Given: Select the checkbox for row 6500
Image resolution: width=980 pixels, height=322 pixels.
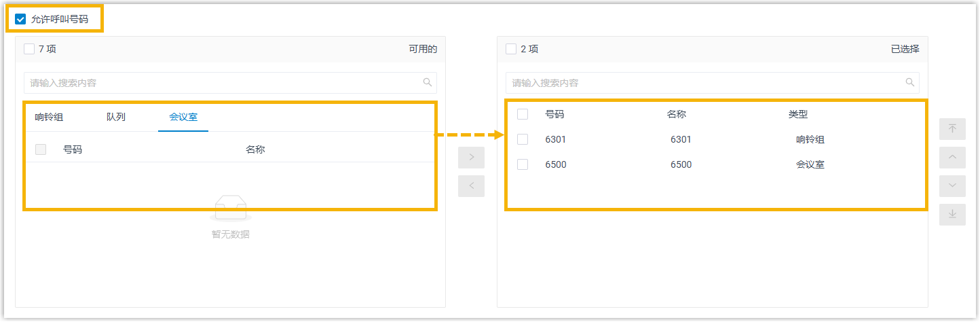Looking at the screenshot, I should pos(523,164).
